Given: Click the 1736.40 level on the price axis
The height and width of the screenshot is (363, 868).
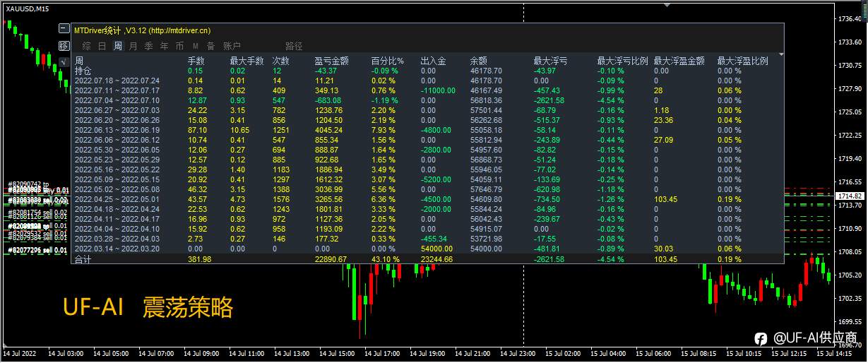Looking at the screenshot, I should (x=850, y=18).
